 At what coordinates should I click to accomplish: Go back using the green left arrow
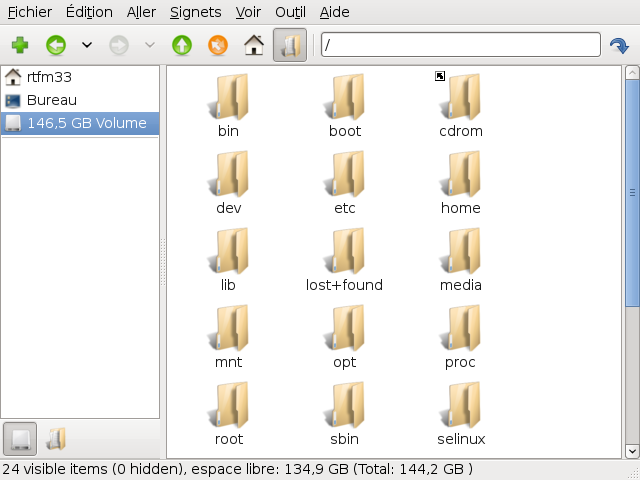click(x=56, y=45)
